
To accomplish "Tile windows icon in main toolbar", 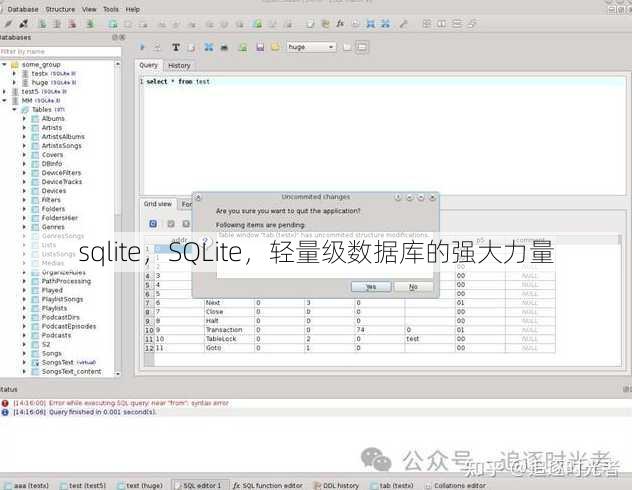I will tap(426, 24).
